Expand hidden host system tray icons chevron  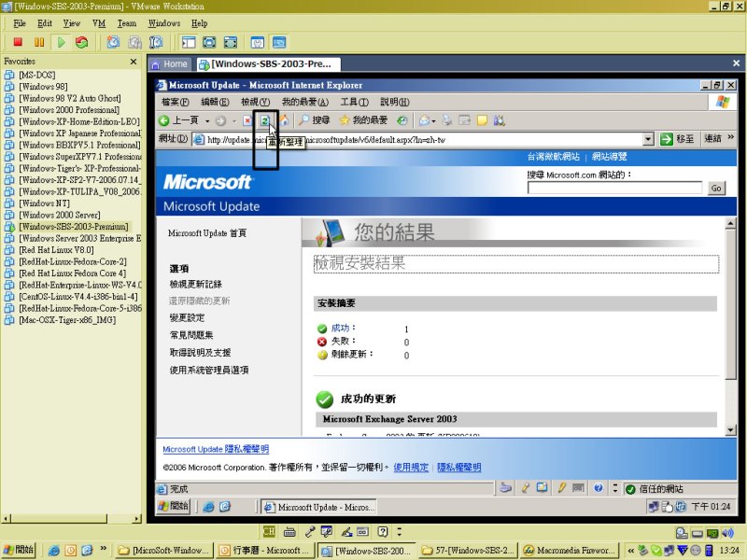[631, 550]
